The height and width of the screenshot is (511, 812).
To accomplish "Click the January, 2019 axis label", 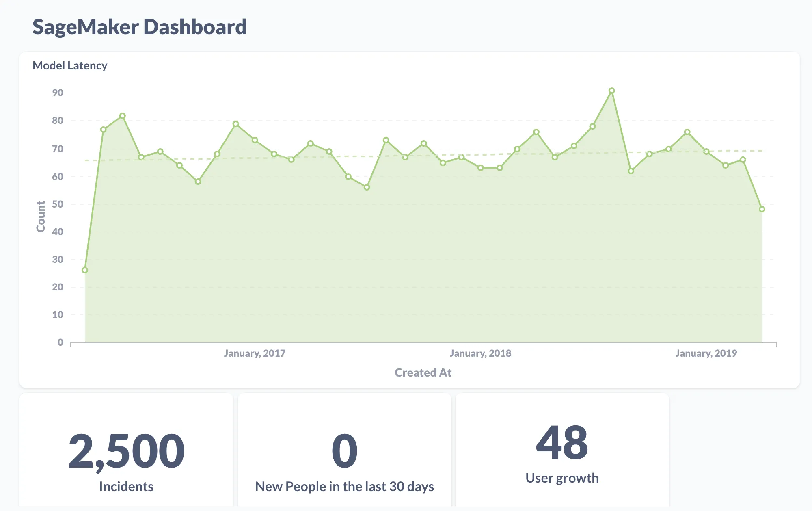I will (706, 353).
